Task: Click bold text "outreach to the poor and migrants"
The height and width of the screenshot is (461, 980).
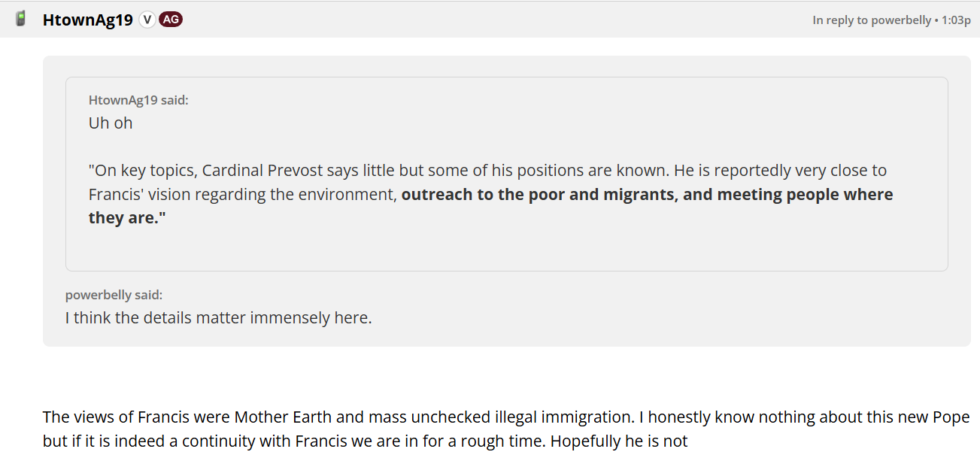Action: click(538, 194)
